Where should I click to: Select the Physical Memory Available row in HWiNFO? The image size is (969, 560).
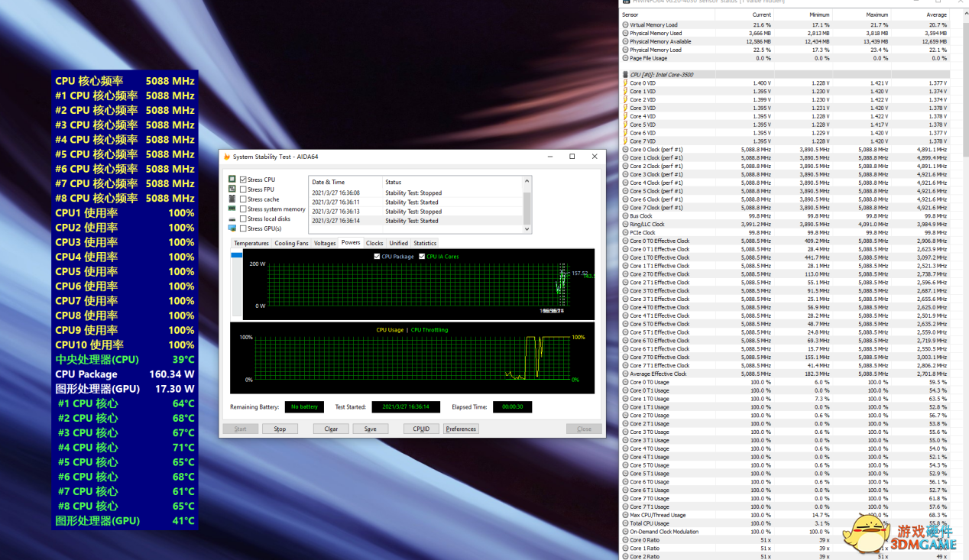(x=785, y=42)
